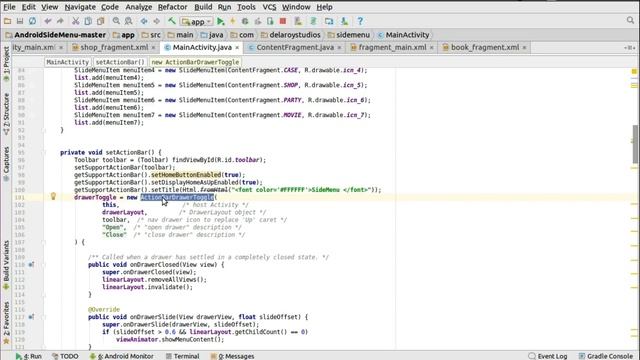Image resolution: width=640 pixels, height=360 pixels.
Task: Collapse the onDrawerSlide method fold marker
Action: (x=44, y=317)
